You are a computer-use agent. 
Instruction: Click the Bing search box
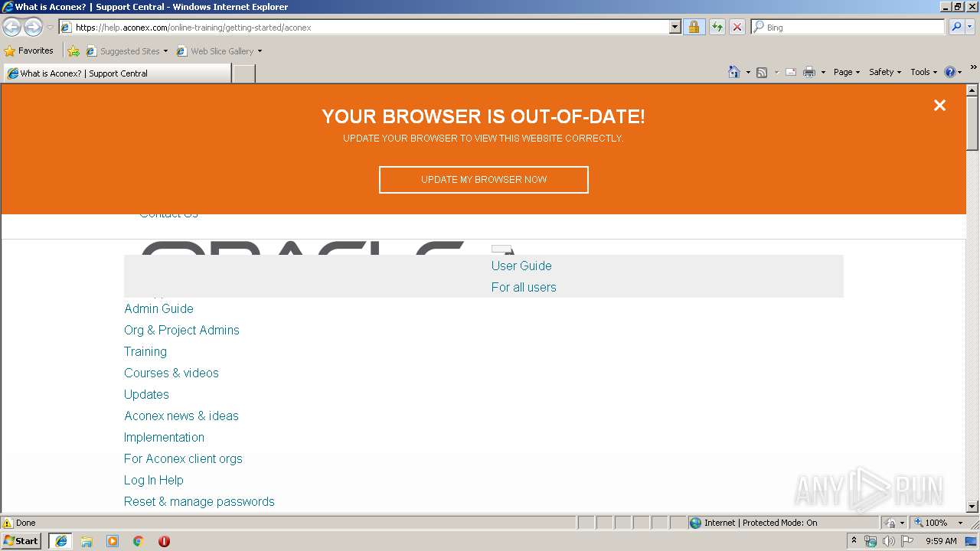848,27
